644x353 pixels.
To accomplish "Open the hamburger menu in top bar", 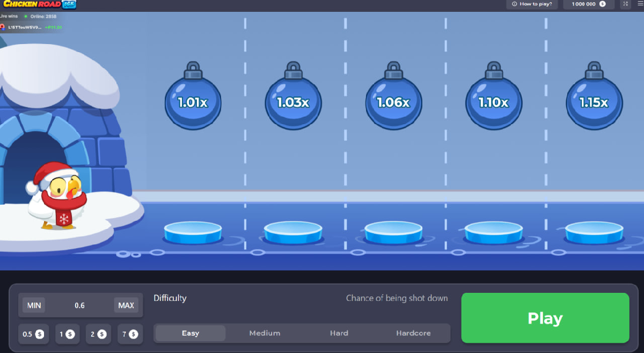I will click(640, 4).
